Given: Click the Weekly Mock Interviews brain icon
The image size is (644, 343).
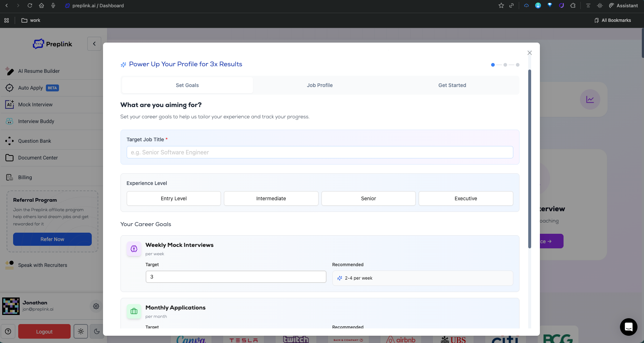Looking at the screenshot, I should (134, 249).
